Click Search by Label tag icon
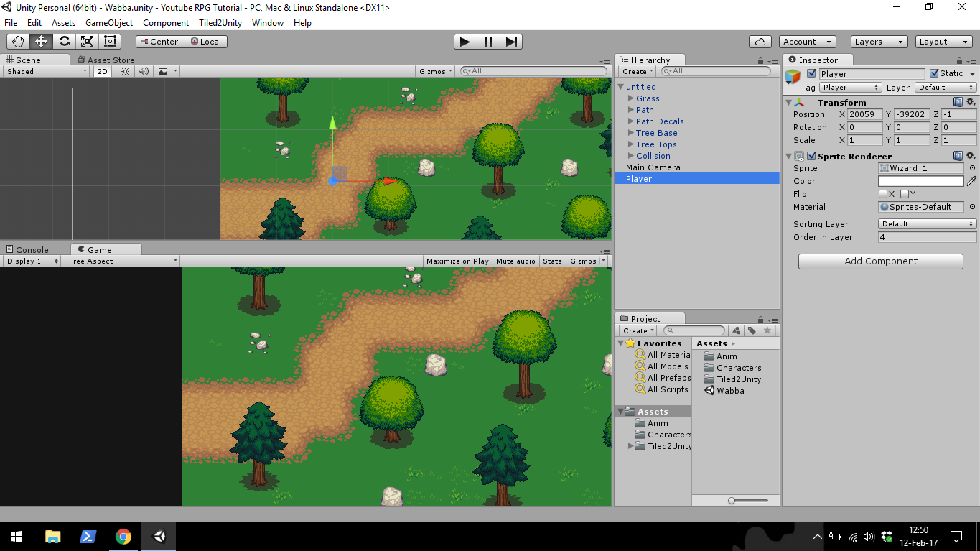The width and height of the screenshot is (980, 551). point(752,330)
